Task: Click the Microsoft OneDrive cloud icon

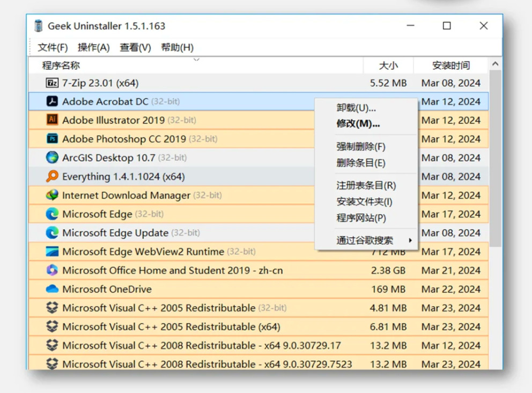Action: [52, 289]
